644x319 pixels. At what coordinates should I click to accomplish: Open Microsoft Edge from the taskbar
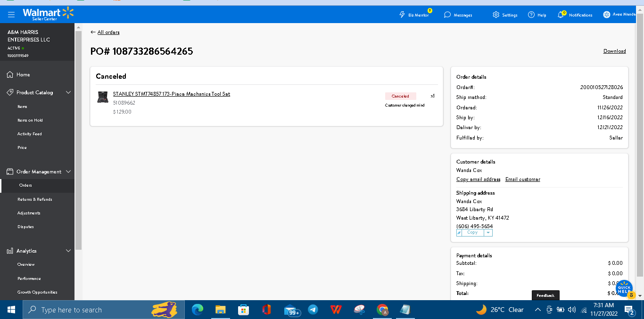coord(197,310)
